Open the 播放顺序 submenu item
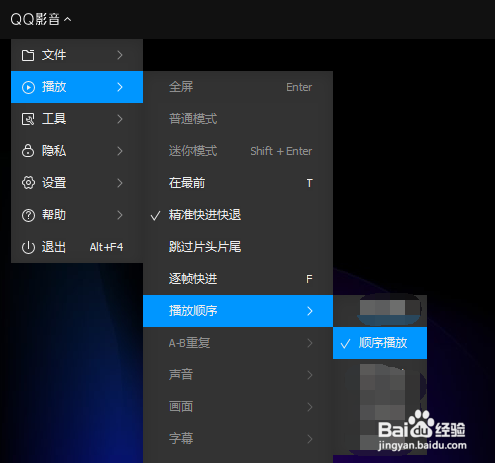 [x=238, y=311]
